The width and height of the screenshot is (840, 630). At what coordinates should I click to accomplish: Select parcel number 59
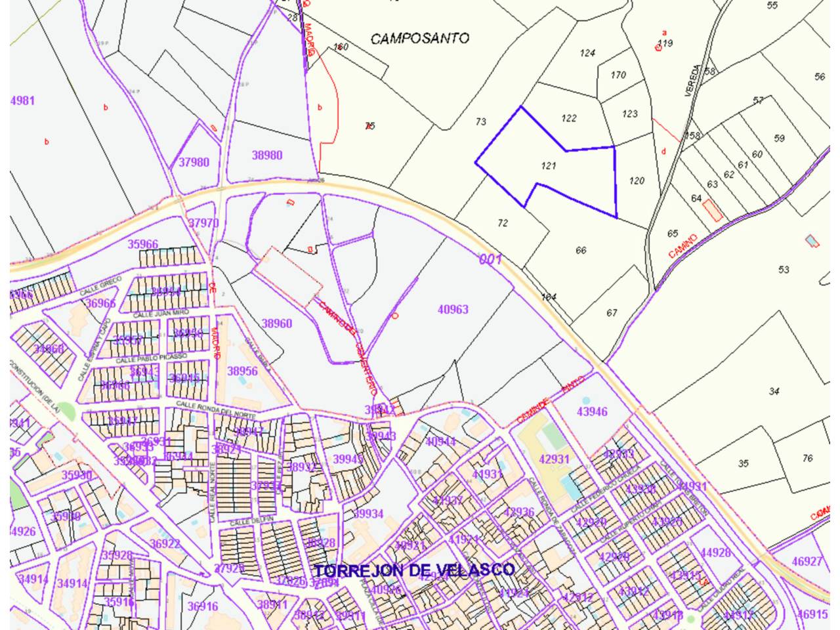pyautogui.click(x=779, y=138)
